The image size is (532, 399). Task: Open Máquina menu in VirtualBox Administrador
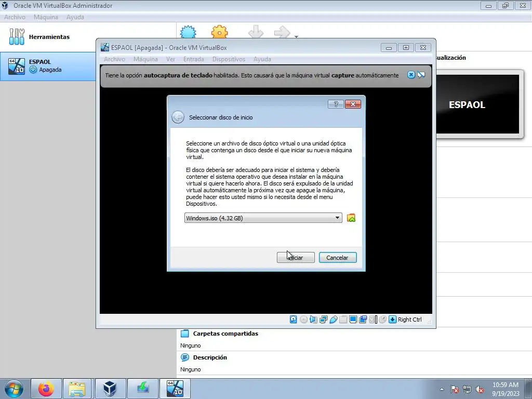pos(46,17)
